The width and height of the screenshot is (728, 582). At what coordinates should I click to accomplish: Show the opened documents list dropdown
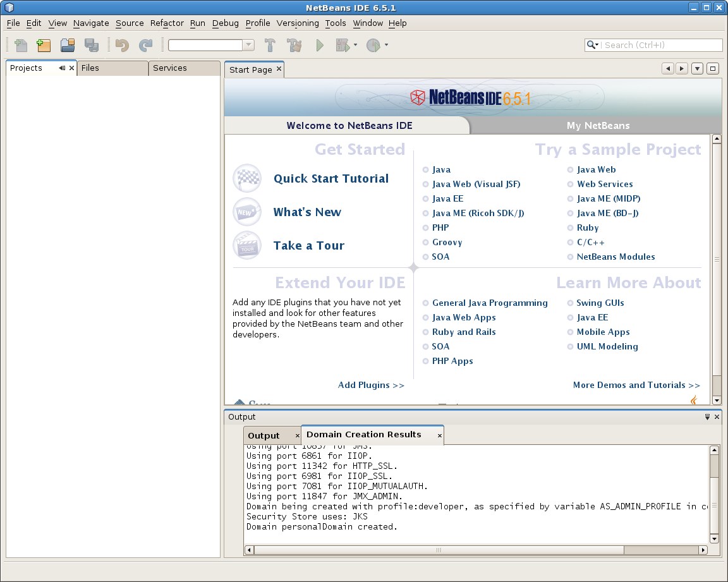(697, 69)
